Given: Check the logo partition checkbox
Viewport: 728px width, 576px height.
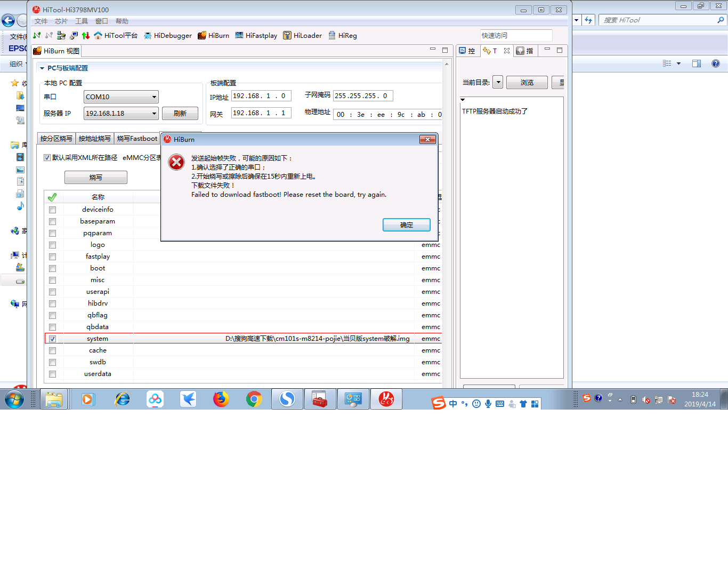Looking at the screenshot, I should 52,245.
